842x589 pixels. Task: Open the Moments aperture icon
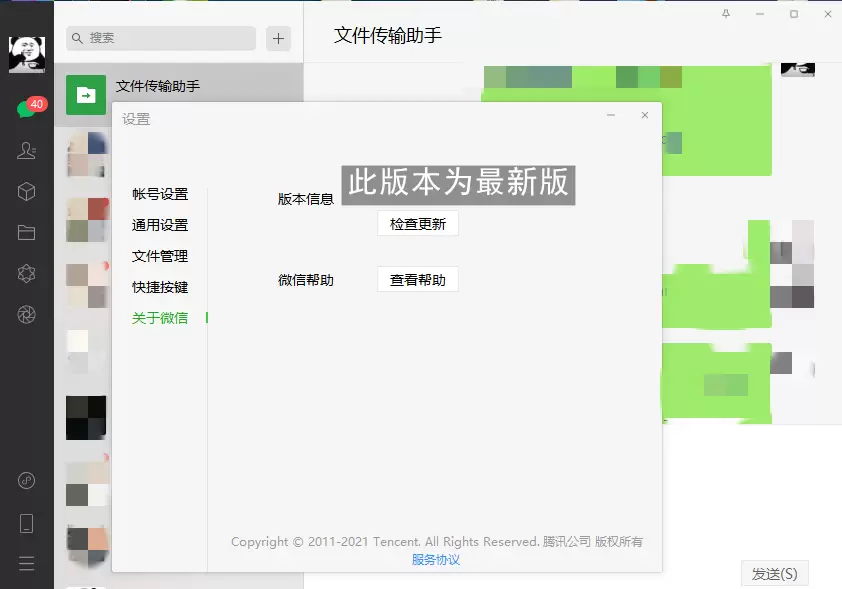pyautogui.click(x=26, y=315)
